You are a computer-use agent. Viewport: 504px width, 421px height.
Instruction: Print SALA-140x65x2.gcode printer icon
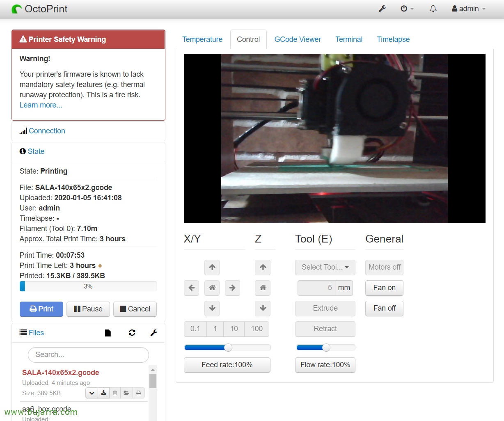click(139, 393)
